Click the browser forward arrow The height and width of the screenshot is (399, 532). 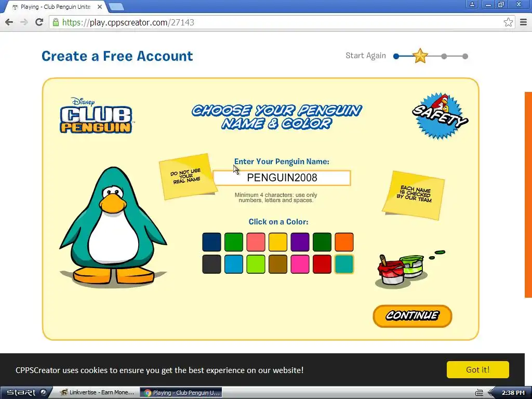(x=24, y=22)
